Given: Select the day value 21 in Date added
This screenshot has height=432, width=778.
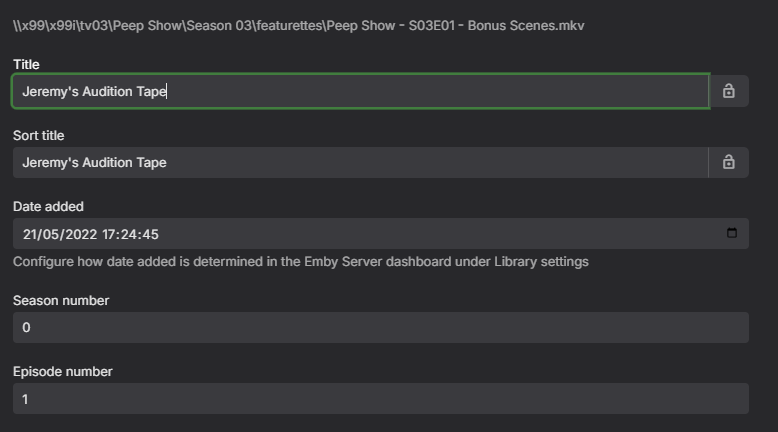Looking at the screenshot, I should (x=30, y=234).
